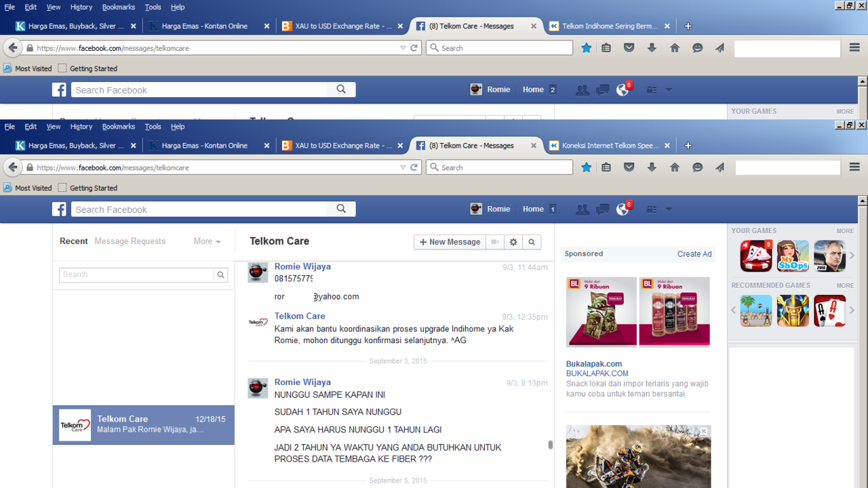Viewport: 868px width, 488px height.
Task: Open the File menu in the lower window
Action: tap(9, 127)
